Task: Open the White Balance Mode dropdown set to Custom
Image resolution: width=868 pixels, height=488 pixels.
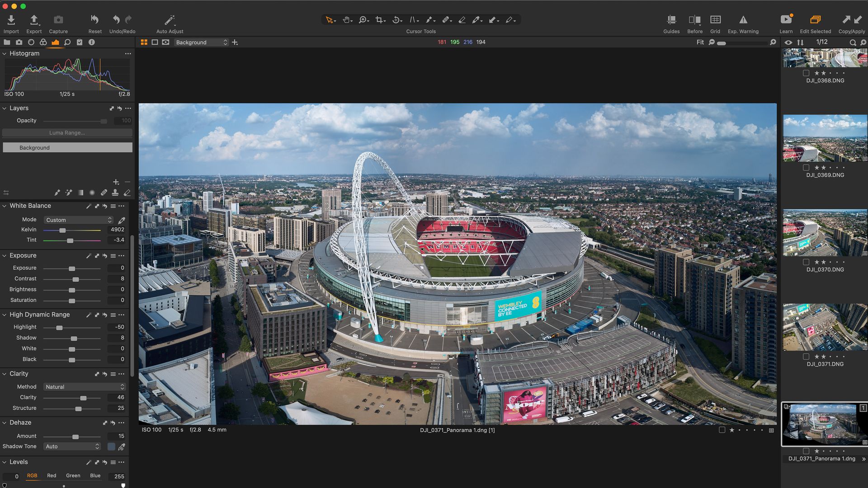Action: pyautogui.click(x=78, y=220)
